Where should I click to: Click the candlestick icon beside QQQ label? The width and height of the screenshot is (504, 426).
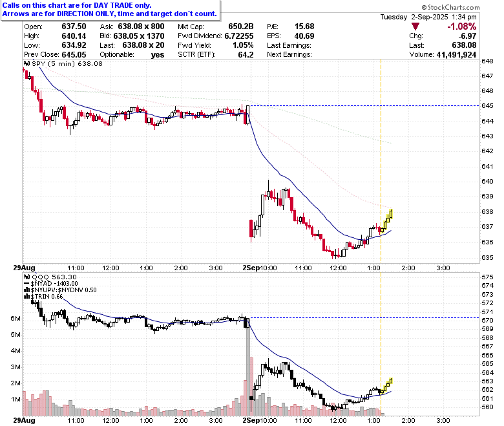(x=27, y=277)
